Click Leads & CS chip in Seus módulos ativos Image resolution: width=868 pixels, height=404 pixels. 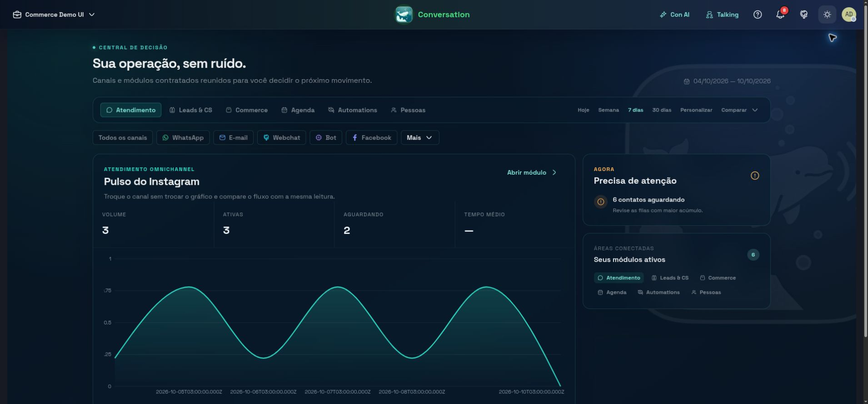point(670,278)
